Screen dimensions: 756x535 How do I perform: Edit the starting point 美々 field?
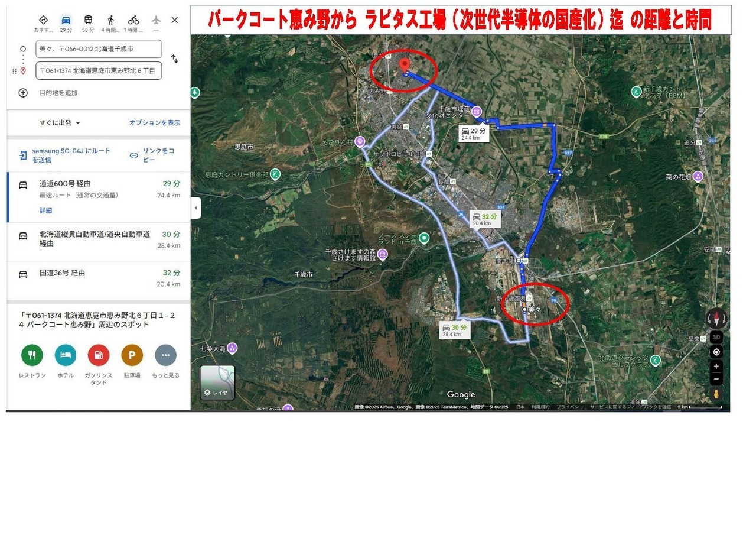99,49
